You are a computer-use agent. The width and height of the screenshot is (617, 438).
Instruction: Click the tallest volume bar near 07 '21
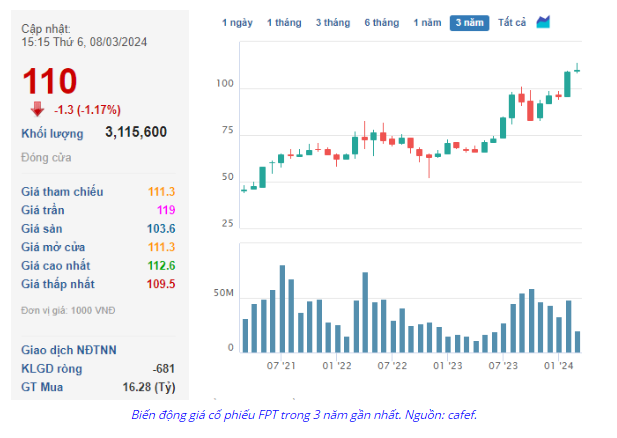pos(282,308)
